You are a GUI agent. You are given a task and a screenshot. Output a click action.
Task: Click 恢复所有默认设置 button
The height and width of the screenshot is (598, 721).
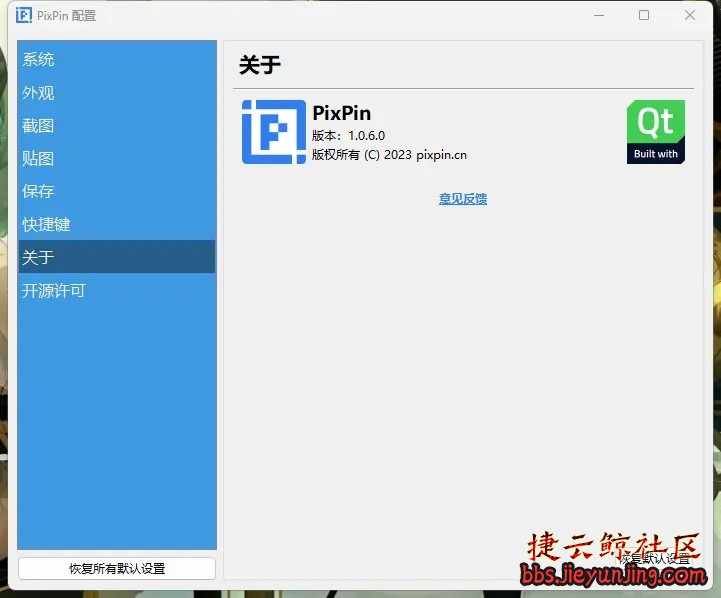pyautogui.click(x=117, y=569)
